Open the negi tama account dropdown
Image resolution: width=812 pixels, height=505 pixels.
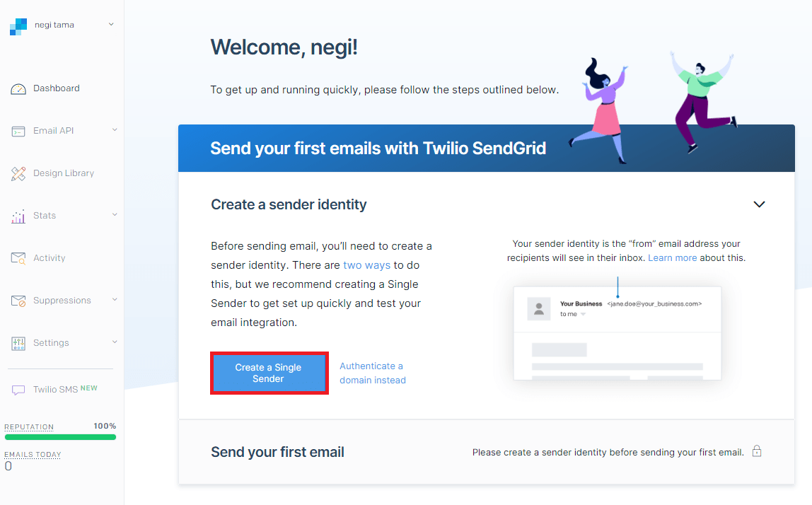pos(111,24)
